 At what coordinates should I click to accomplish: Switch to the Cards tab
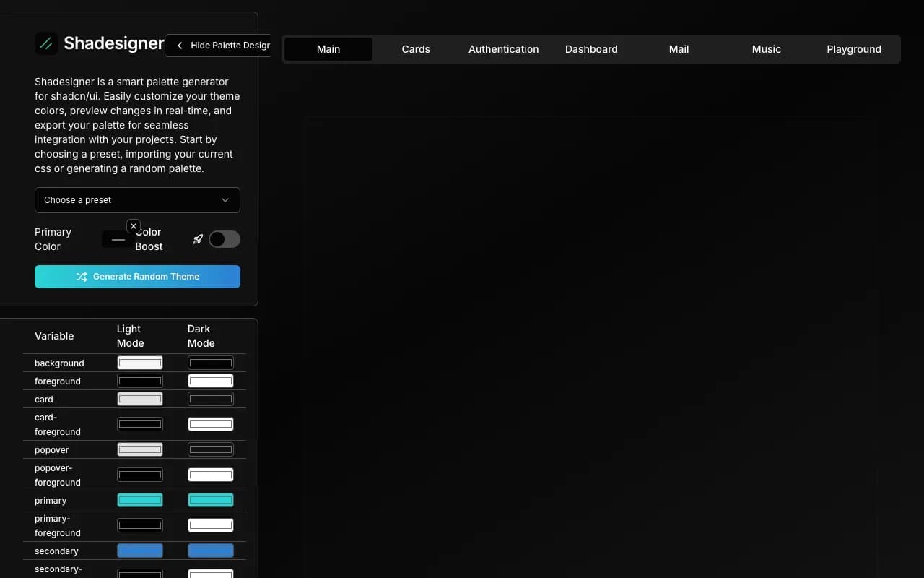click(416, 49)
